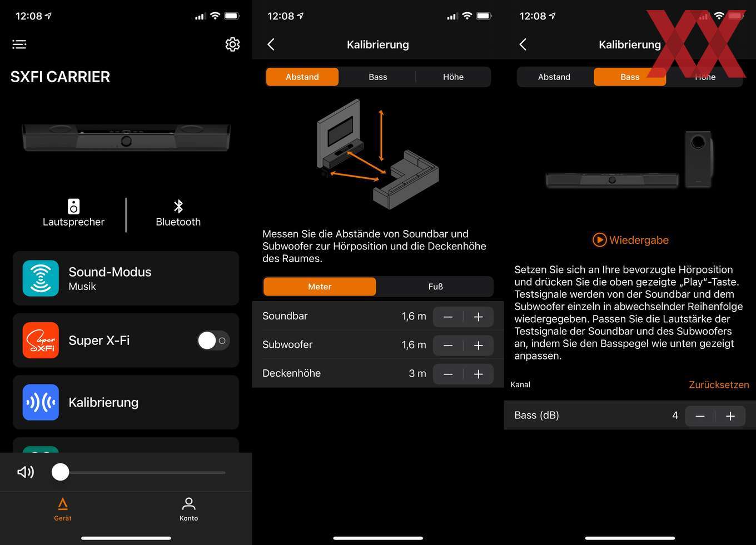The image size is (756, 545).
Task: Tap the Kanal label
Action: [520, 384]
